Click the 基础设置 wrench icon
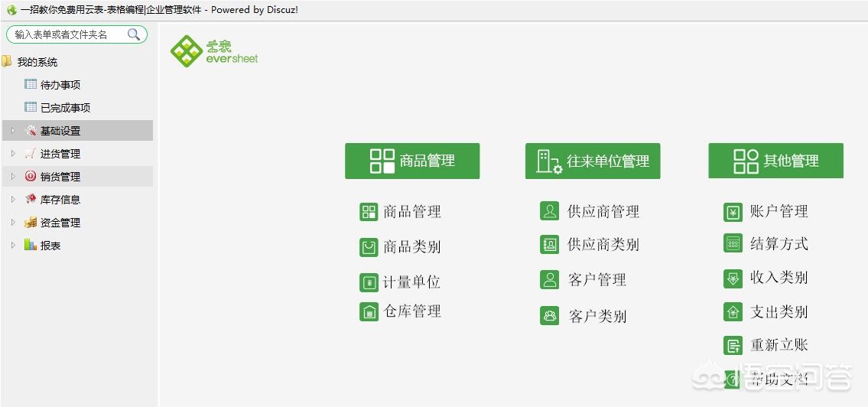This screenshot has height=407, width=868. point(31,131)
